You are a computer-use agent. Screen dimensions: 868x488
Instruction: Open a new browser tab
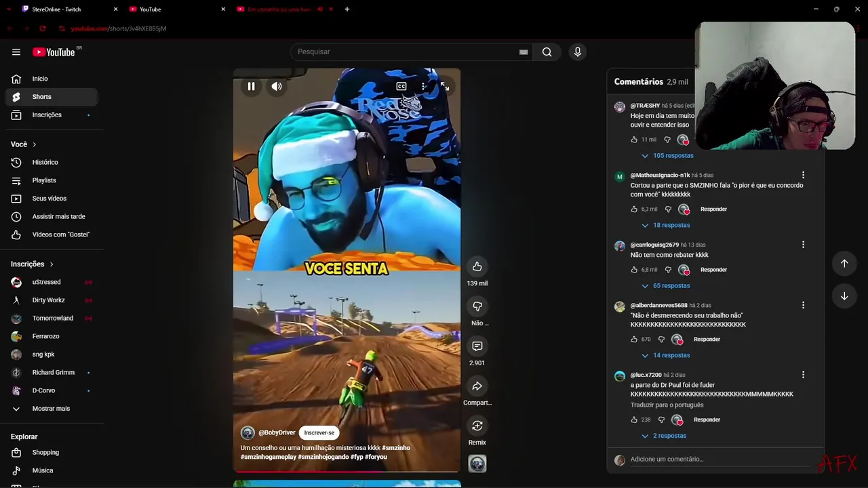point(347,9)
